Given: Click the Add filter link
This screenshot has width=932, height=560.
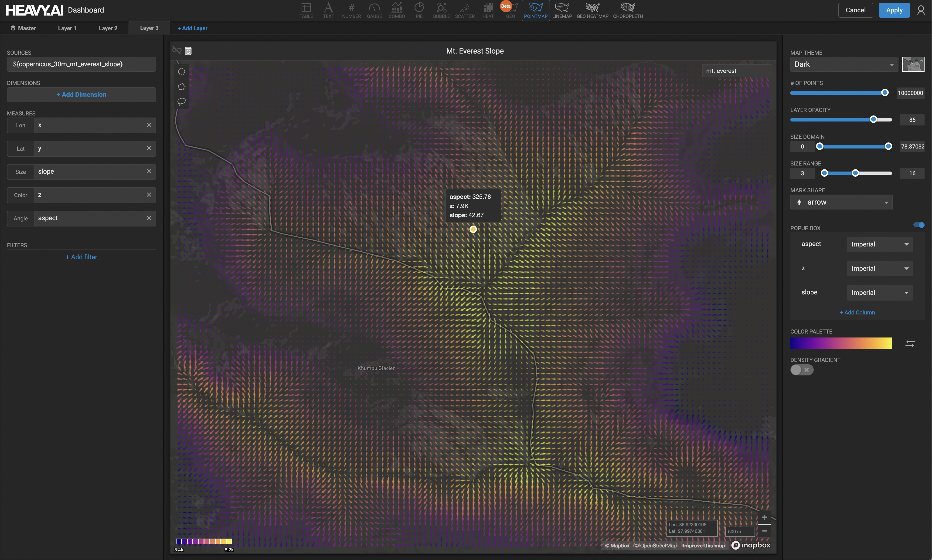Looking at the screenshot, I should [x=82, y=257].
